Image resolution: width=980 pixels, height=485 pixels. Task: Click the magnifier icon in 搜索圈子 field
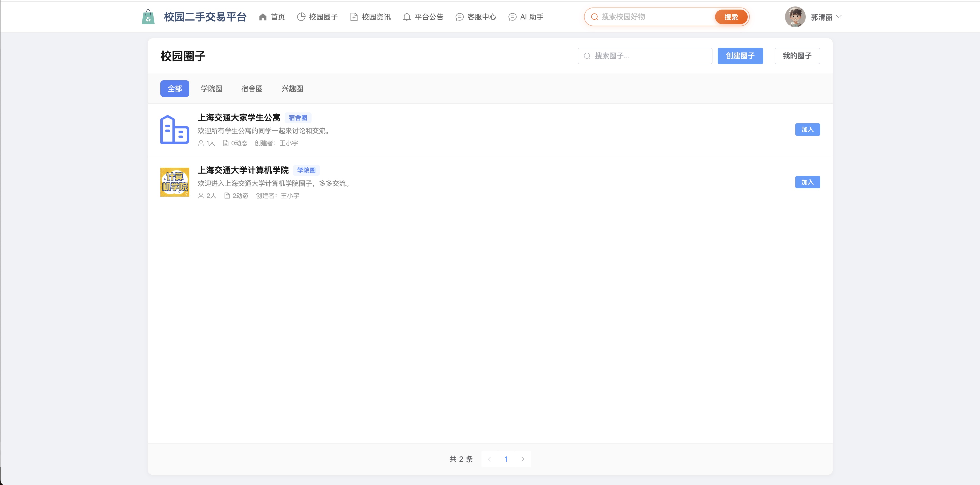point(587,56)
